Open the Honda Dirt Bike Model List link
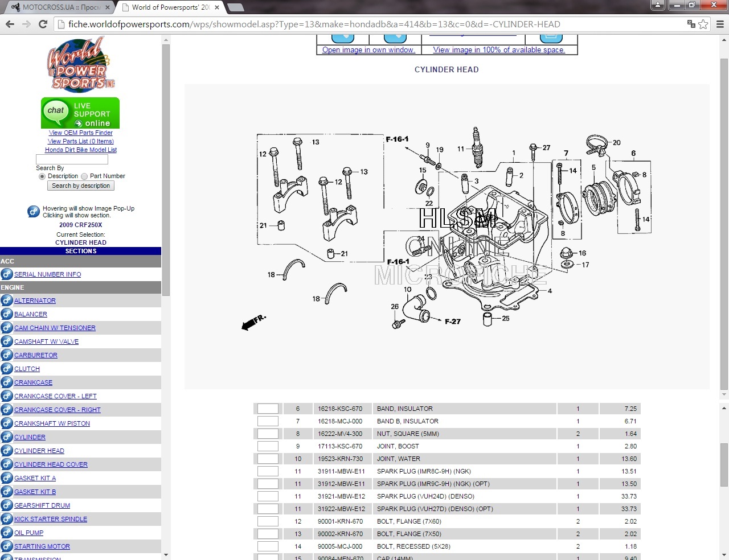 [81, 150]
